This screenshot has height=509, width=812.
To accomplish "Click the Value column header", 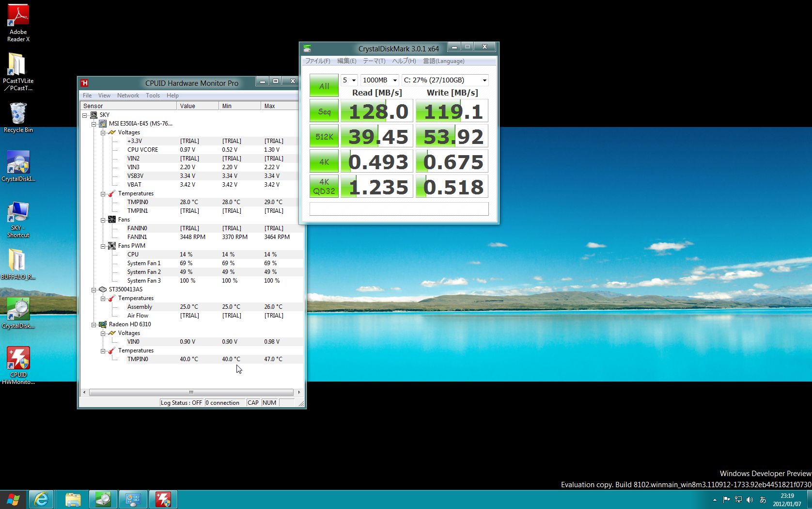I will click(x=198, y=106).
